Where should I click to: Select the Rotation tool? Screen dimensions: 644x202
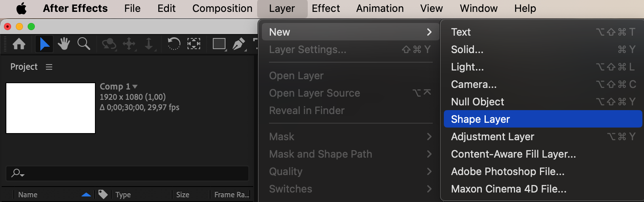point(174,43)
